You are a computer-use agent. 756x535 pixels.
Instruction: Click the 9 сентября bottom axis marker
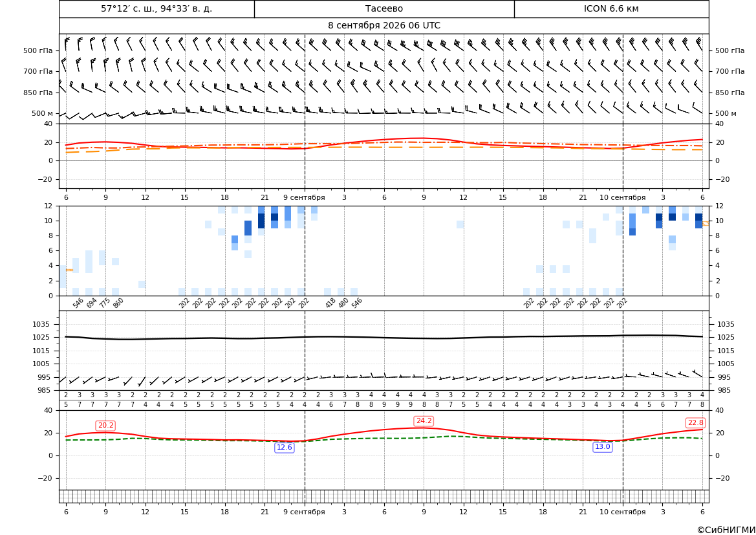(304, 512)
